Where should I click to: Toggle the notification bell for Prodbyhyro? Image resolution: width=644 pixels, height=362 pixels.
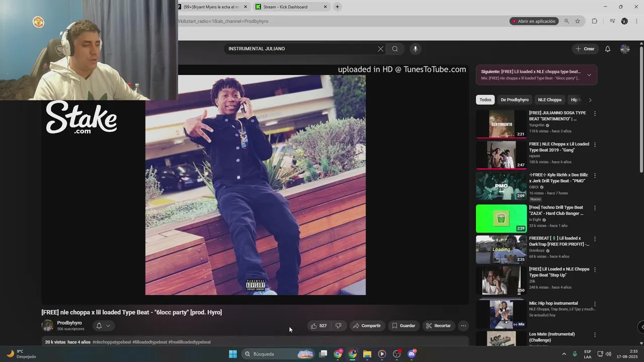tap(99, 326)
